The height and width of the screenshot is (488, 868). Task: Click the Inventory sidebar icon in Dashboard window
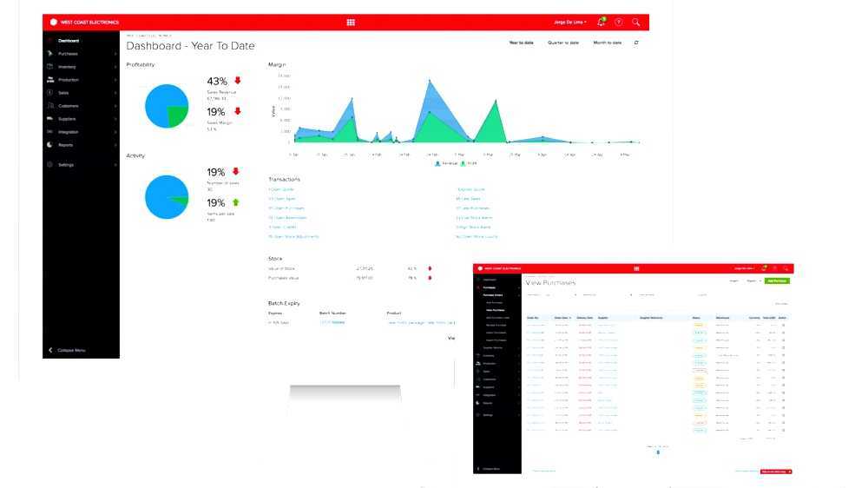click(x=49, y=67)
